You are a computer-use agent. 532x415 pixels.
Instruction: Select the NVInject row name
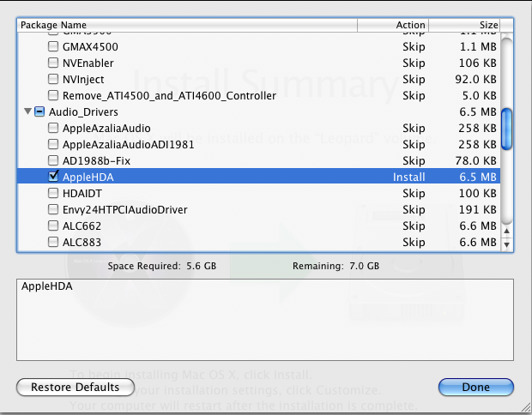point(83,80)
